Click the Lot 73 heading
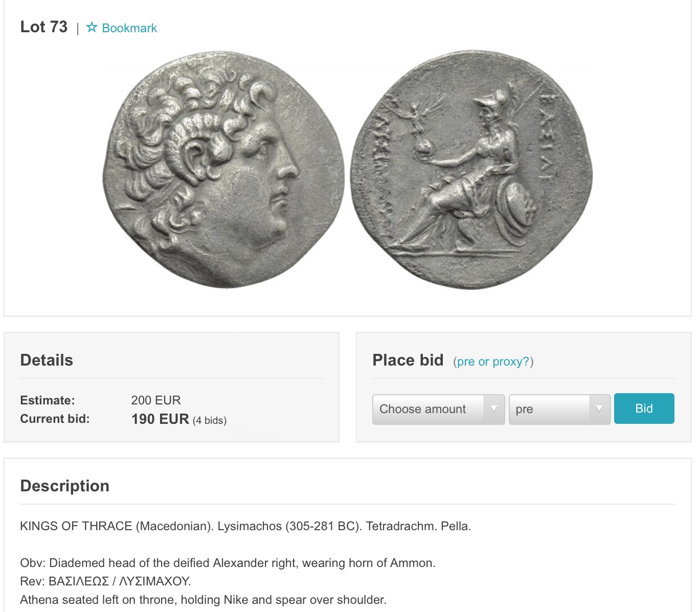This screenshot has width=700, height=612. coord(44,27)
